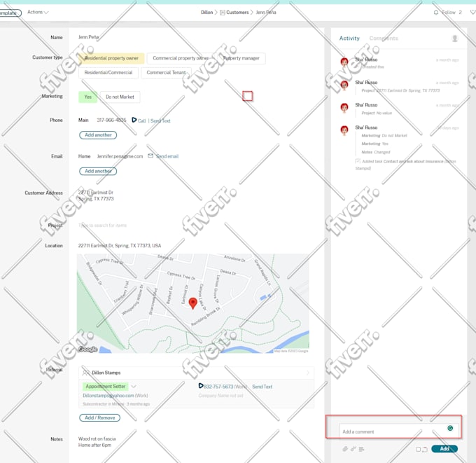Click the Google logo on the map

pos(87,349)
